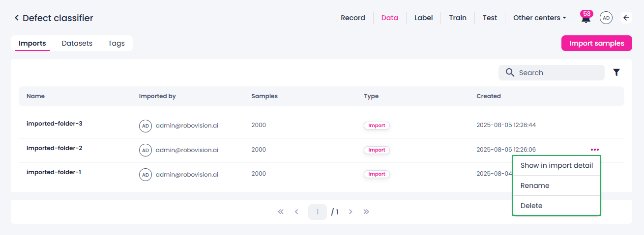Click timestamp 2025-08-05 12:26:06
This screenshot has width=644, height=235.
click(x=506, y=150)
